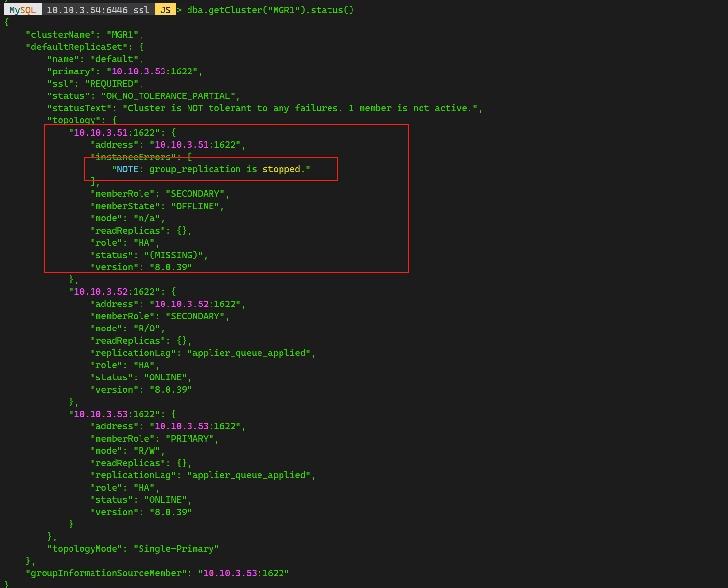The image size is (728, 588).
Task: Click the groupInformationSourceMember address value
Action: click(243, 573)
